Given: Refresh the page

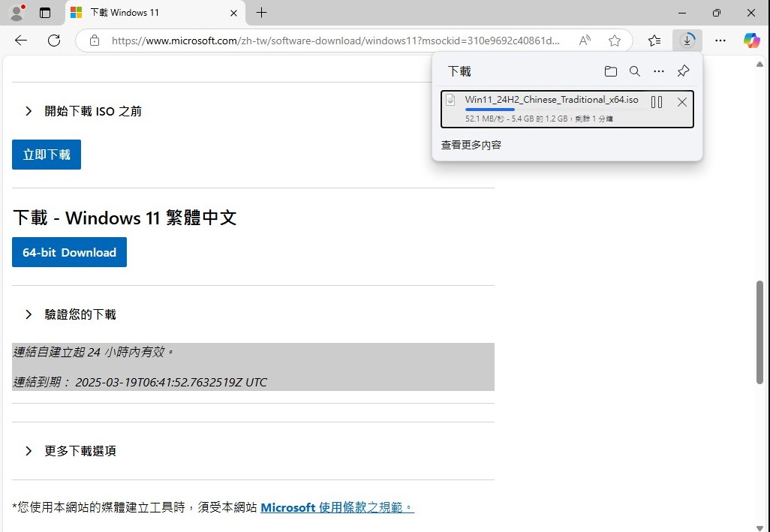Looking at the screenshot, I should coord(54,41).
